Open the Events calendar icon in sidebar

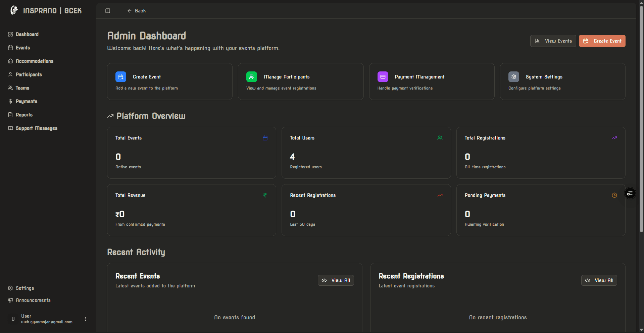pyautogui.click(x=10, y=48)
